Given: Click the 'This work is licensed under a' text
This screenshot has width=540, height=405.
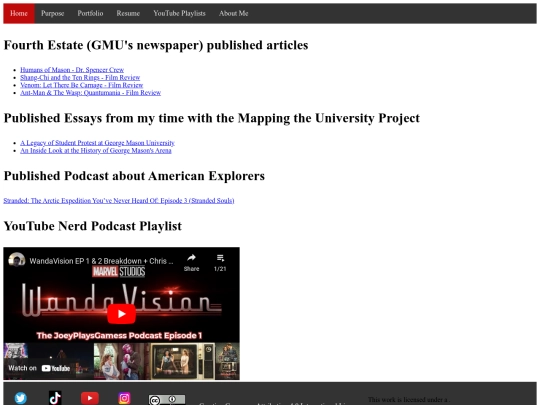Looking at the screenshot, I should 409,400.
